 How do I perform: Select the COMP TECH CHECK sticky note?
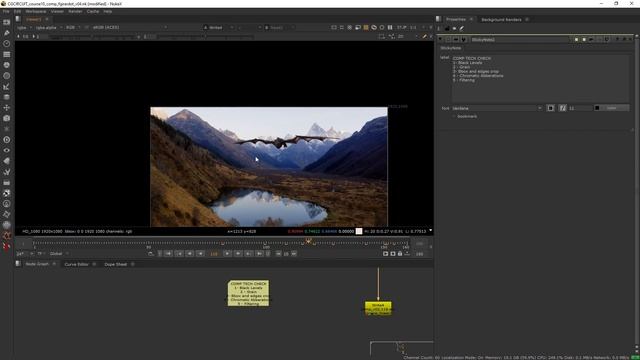pyautogui.click(x=248, y=293)
